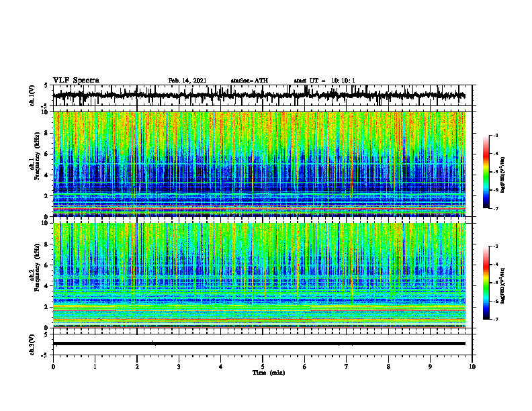Click the '10' kHz tick on ch.1 spectrogram
Screen dimensions: 532x411
(x=46, y=112)
